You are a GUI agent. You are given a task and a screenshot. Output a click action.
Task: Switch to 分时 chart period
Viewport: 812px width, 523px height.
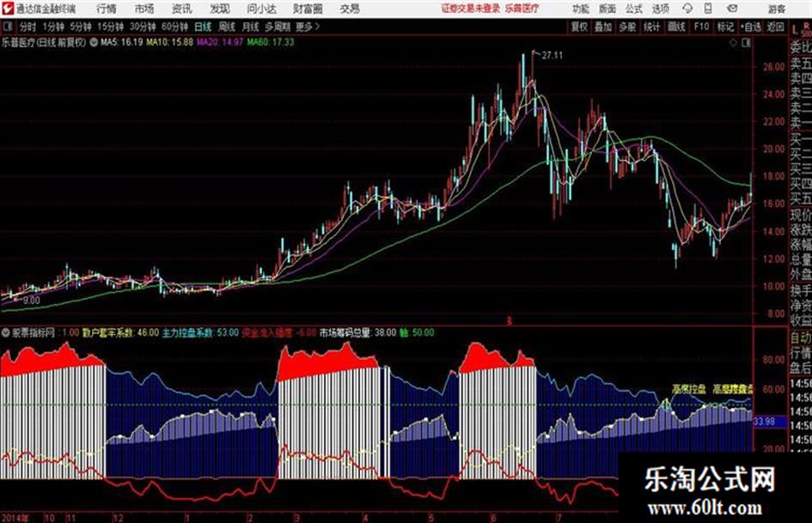(x=28, y=27)
